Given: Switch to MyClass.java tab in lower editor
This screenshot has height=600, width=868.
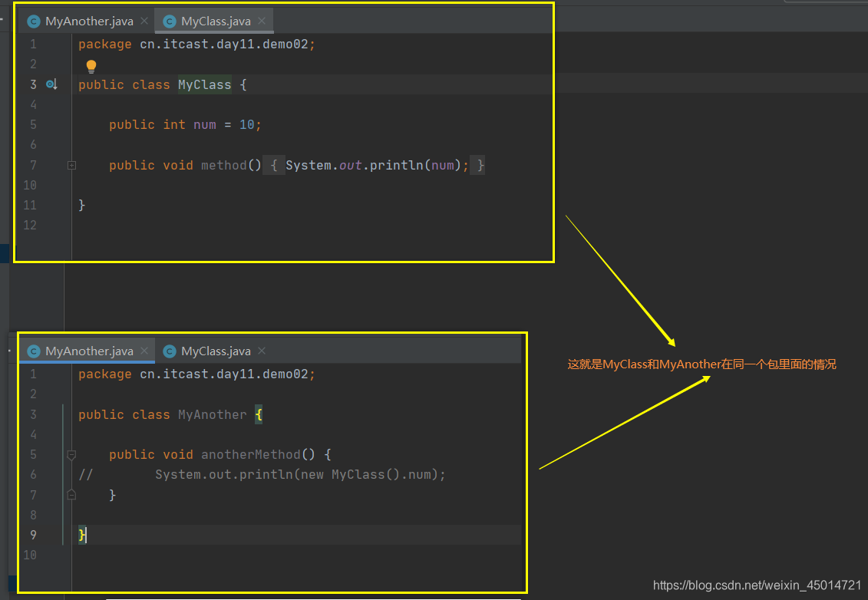Looking at the screenshot, I should 216,351.
